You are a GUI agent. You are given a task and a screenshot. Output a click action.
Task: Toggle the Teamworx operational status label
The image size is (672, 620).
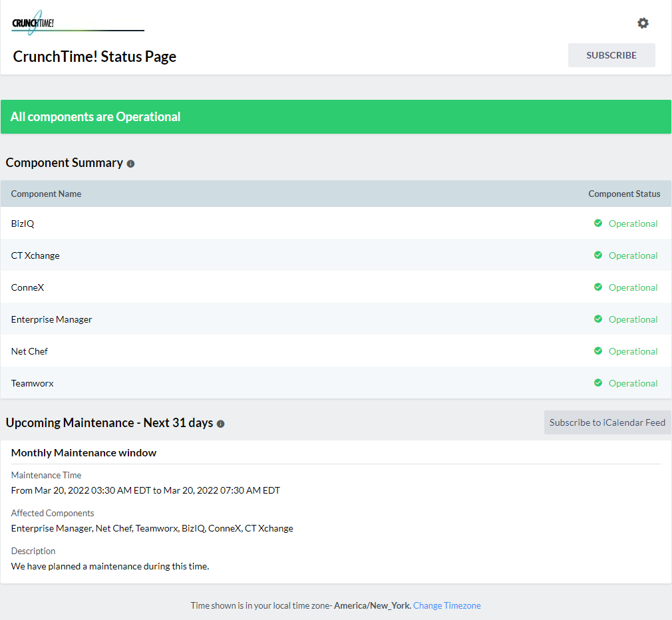633,383
